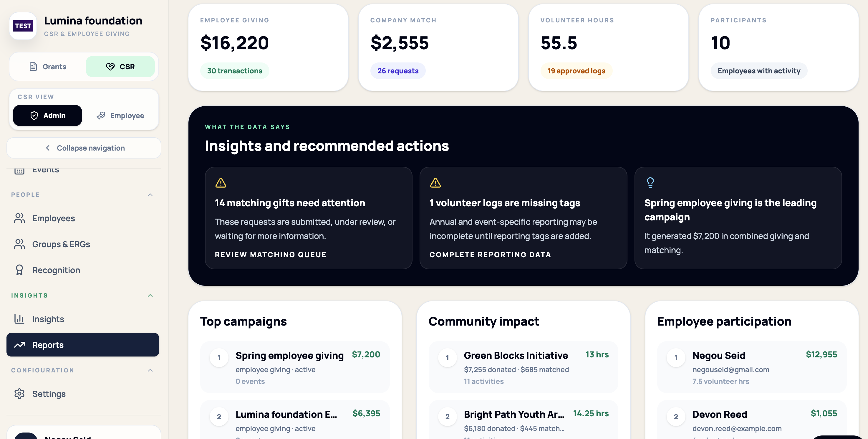Select Reports in the sidebar

click(82, 345)
